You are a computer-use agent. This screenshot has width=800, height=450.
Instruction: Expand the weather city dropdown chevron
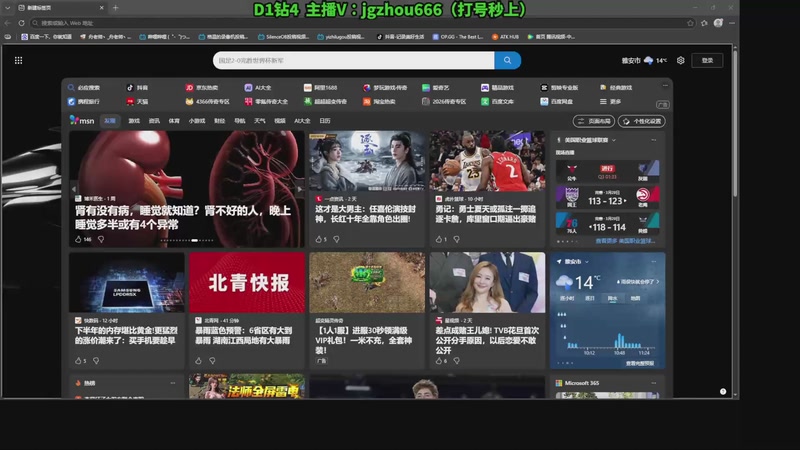point(587,261)
